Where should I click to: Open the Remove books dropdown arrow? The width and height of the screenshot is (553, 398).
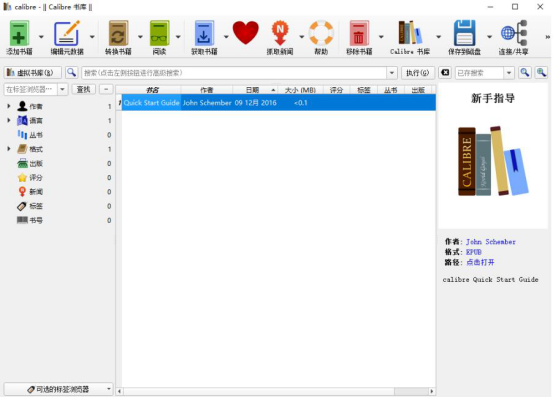point(381,37)
